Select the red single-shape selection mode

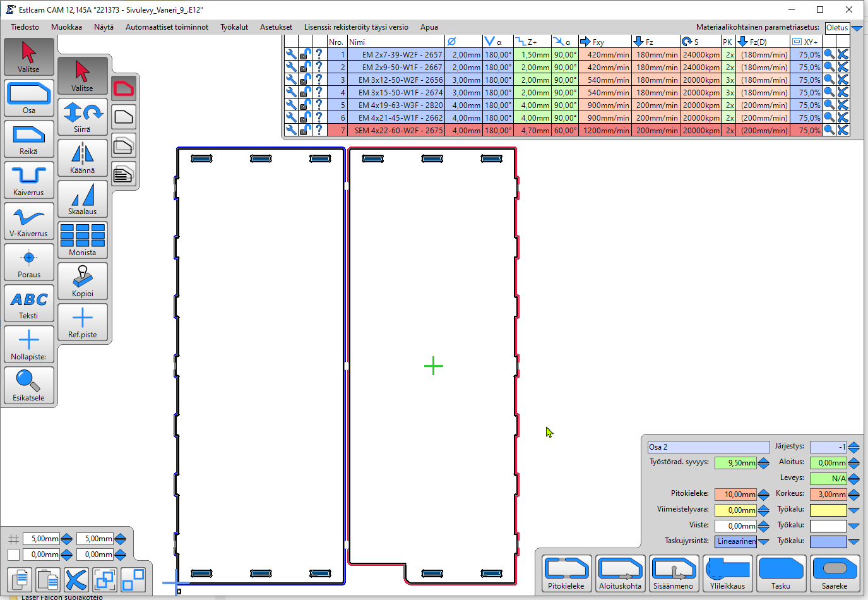click(124, 88)
